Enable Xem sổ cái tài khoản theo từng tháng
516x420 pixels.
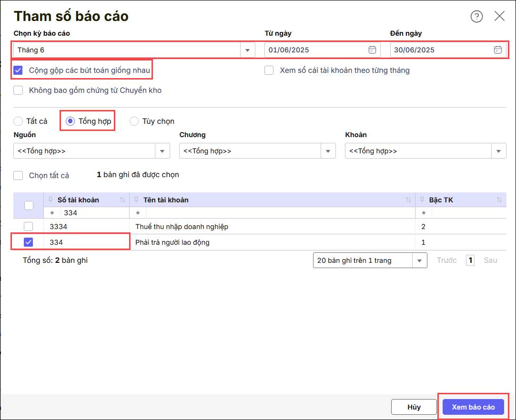[269, 70]
